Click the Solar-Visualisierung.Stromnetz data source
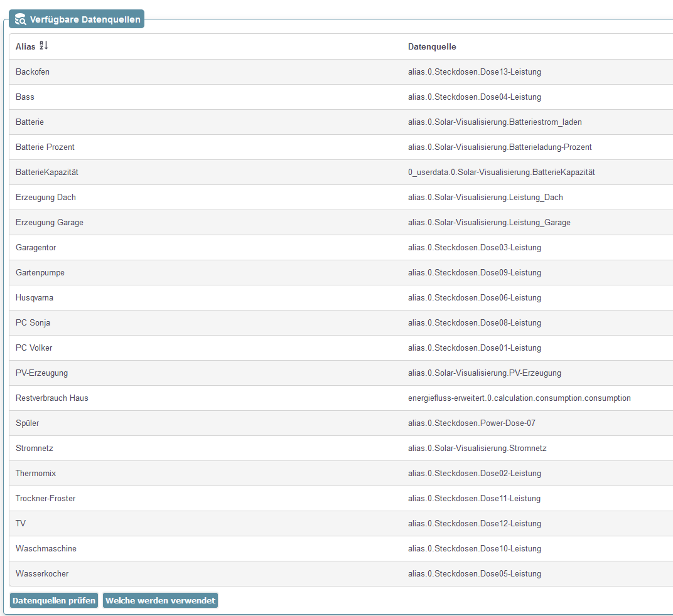673x616 pixels. (x=477, y=449)
